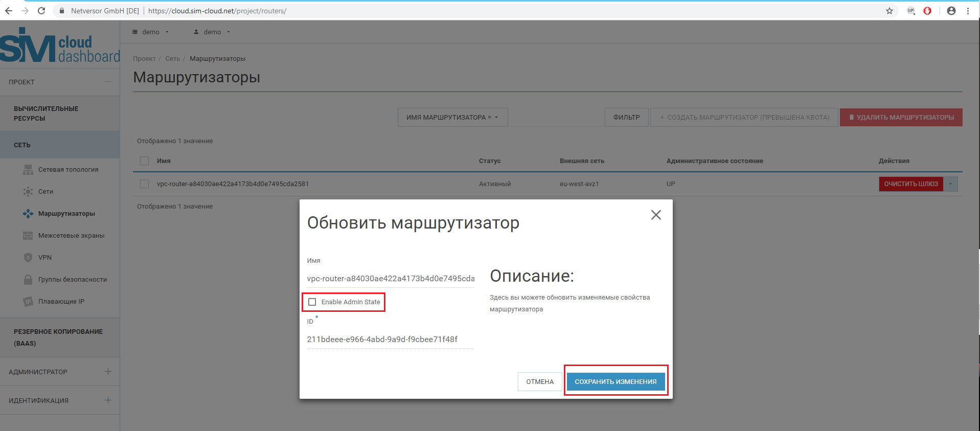Click the Networks icon in the sidebar
This screenshot has width=980, height=431.
(x=28, y=192)
